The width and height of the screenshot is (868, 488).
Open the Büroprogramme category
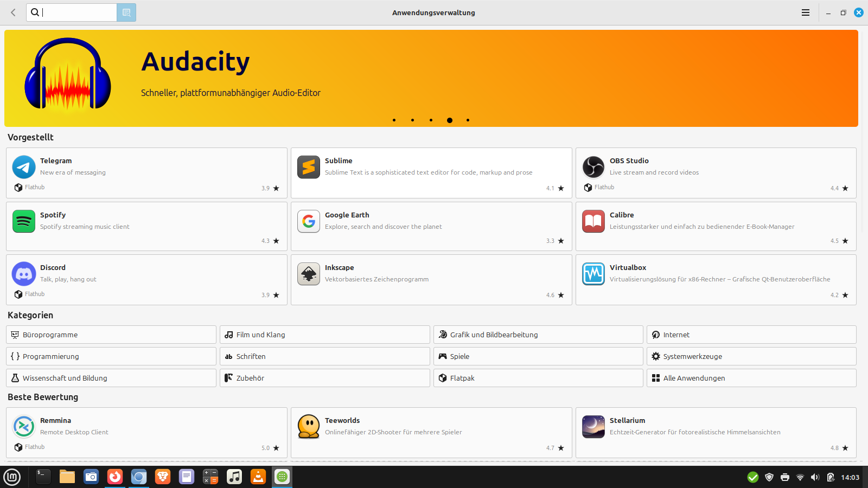click(111, 335)
